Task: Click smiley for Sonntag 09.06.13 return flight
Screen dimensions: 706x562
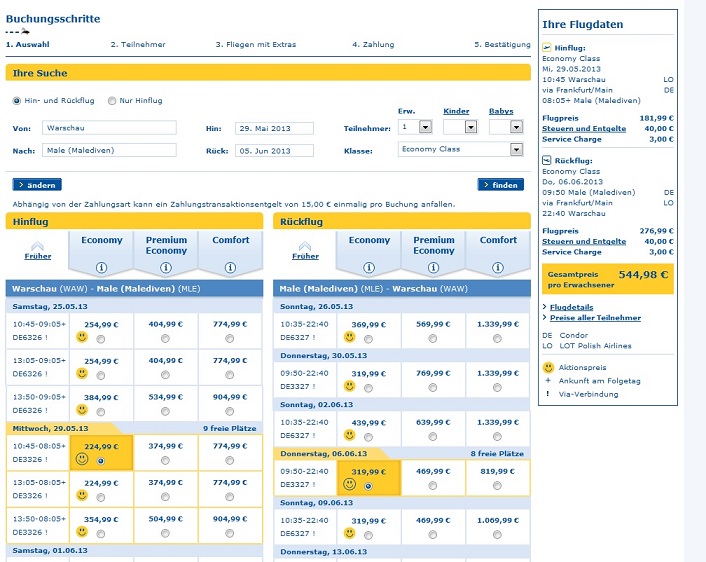Action: click(x=349, y=533)
